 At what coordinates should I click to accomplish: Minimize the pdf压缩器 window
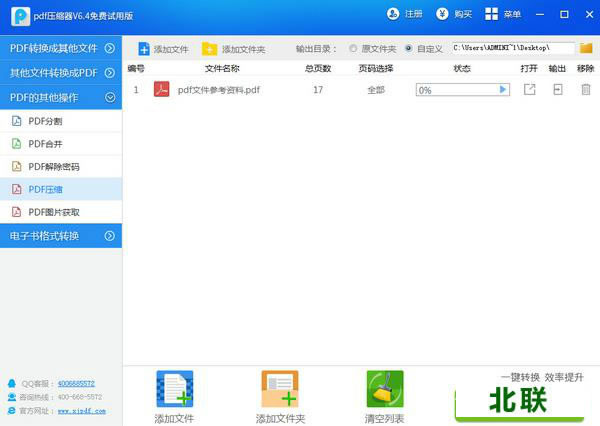540,15
